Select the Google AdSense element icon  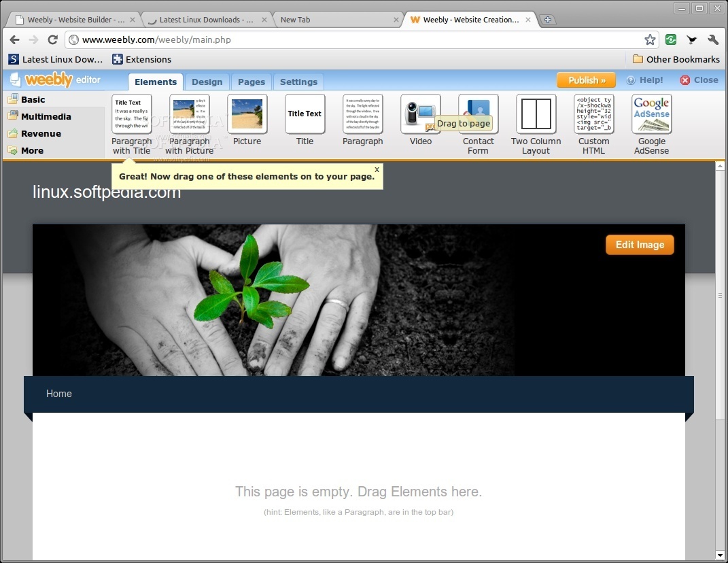651,114
